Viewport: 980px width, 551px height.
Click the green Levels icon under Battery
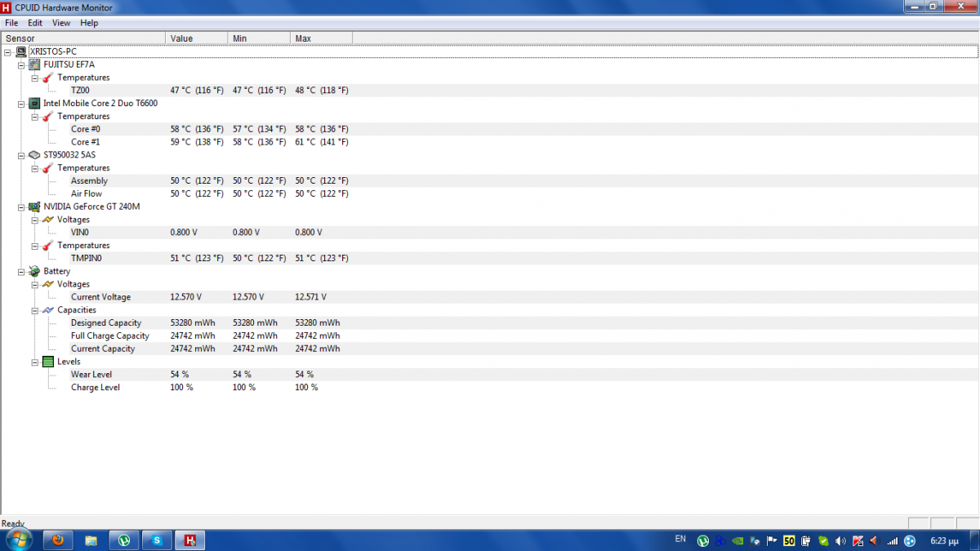(47, 362)
